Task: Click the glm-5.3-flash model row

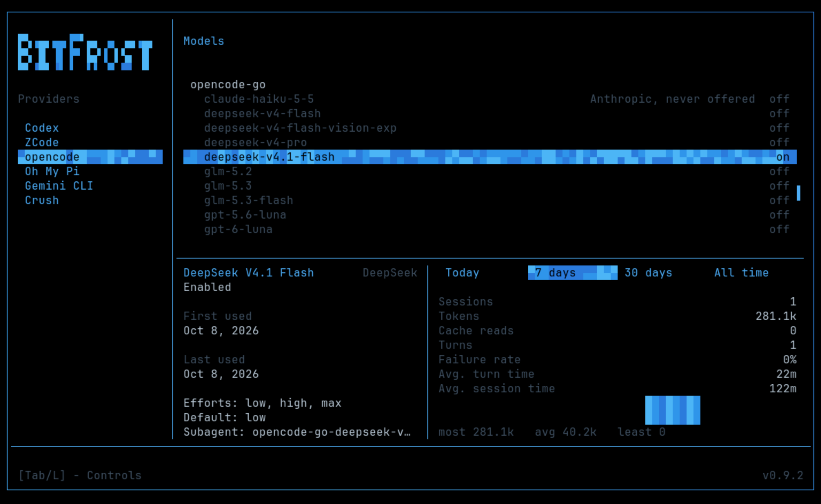Action: pos(490,200)
